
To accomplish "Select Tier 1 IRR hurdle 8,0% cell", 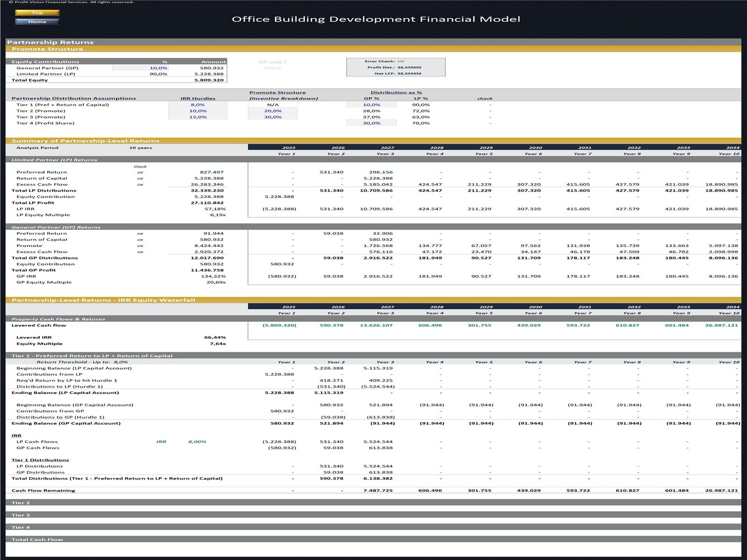I will tap(198, 105).
